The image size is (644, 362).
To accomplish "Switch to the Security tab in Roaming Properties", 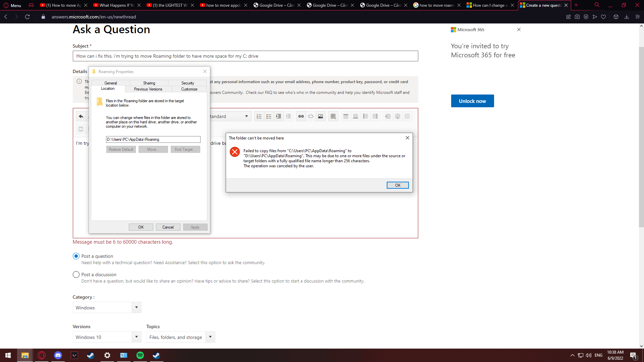I will (187, 83).
